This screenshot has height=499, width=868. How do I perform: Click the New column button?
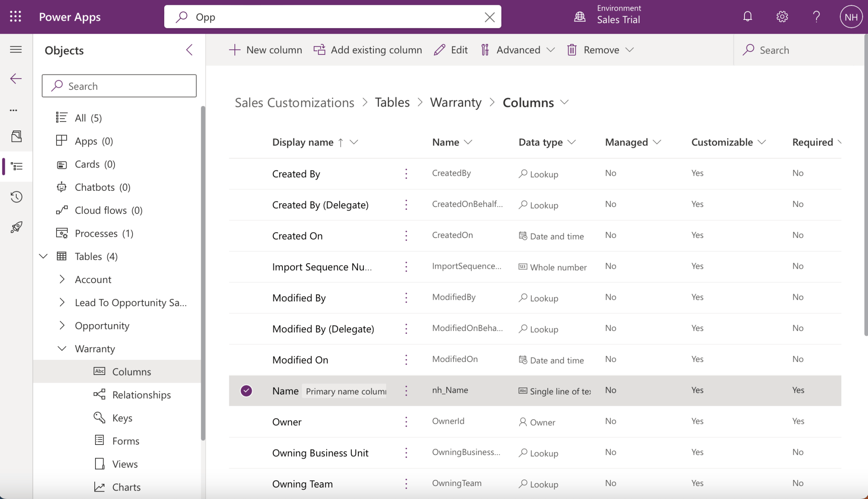265,50
